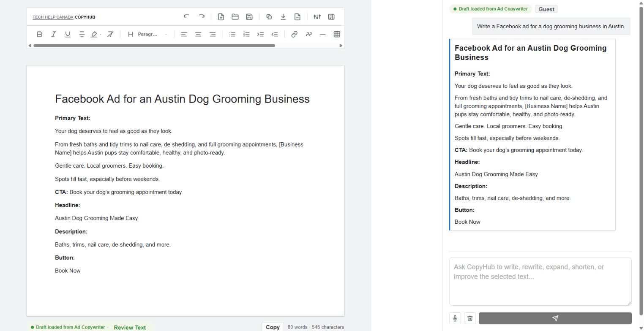The height and width of the screenshot is (331, 644).
Task: Save the document with the floppy disk icon
Action: click(x=249, y=17)
